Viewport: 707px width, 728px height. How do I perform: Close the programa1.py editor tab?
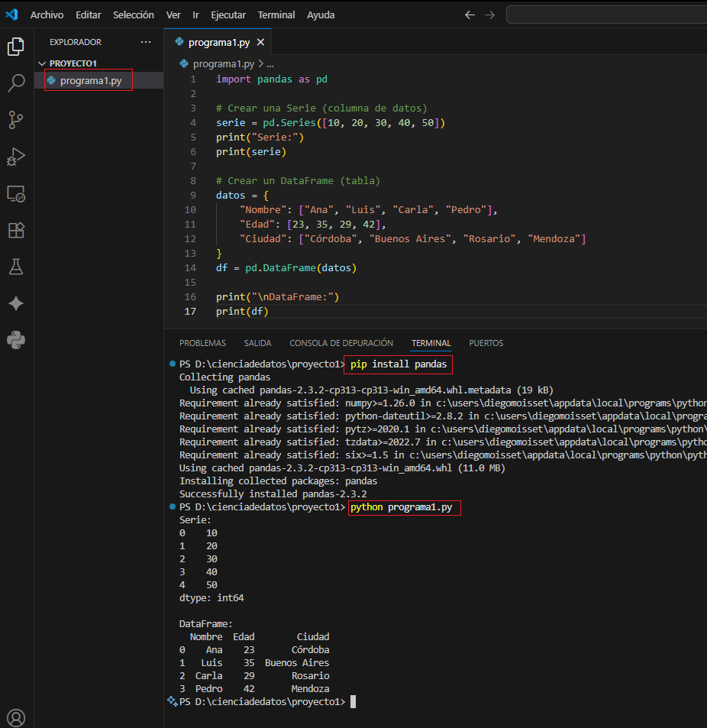(260, 43)
